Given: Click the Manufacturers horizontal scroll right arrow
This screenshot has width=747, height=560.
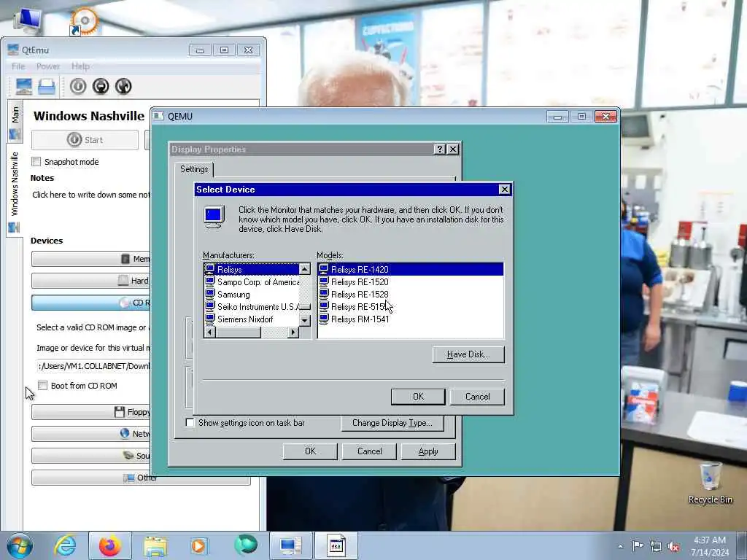Looking at the screenshot, I should (293, 332).
